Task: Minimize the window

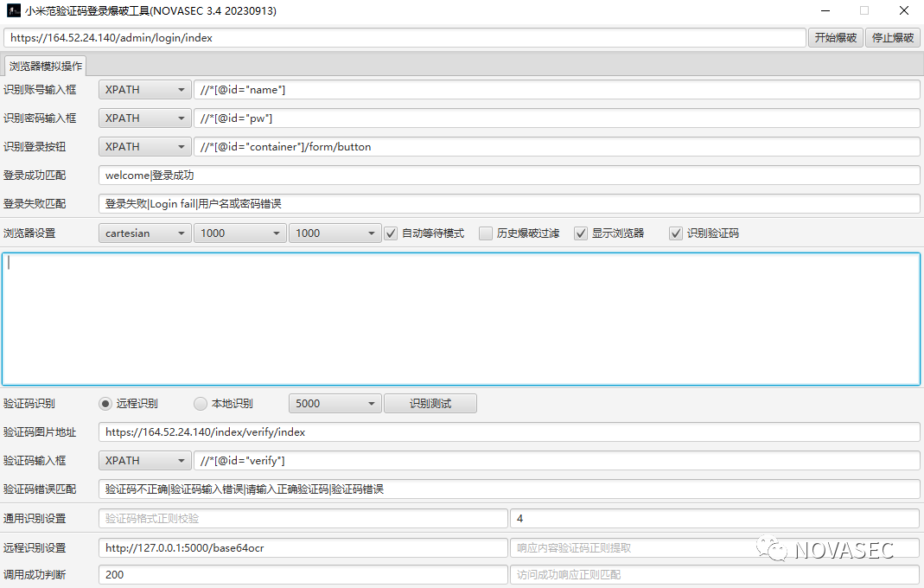Action: pos(825,10)
